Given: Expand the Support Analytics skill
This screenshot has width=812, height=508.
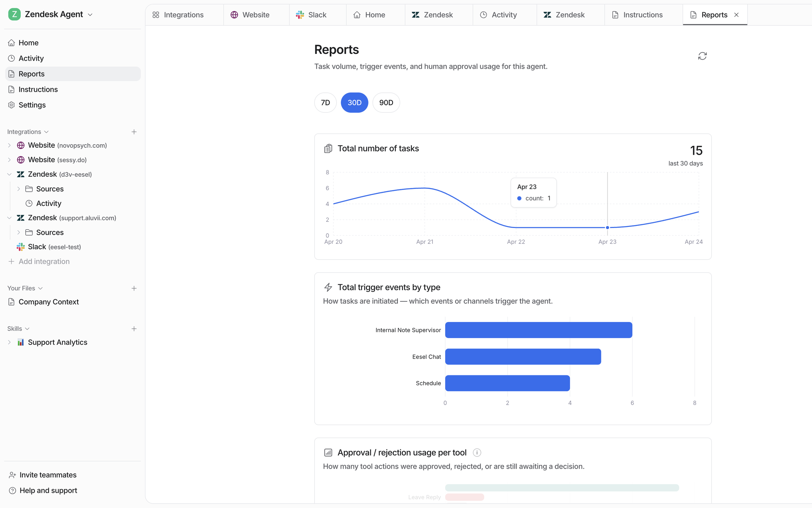Looking at the screenshot, I should tap(9, 342).
